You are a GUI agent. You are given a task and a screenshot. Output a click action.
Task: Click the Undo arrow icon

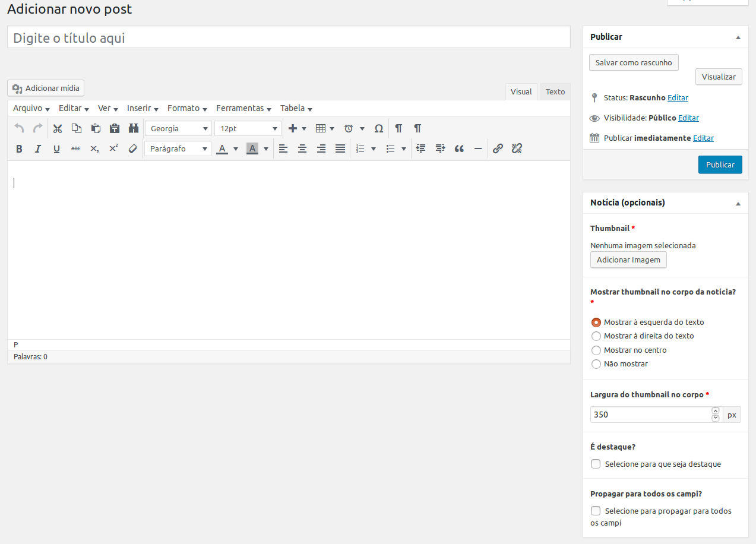pos(20,128)
